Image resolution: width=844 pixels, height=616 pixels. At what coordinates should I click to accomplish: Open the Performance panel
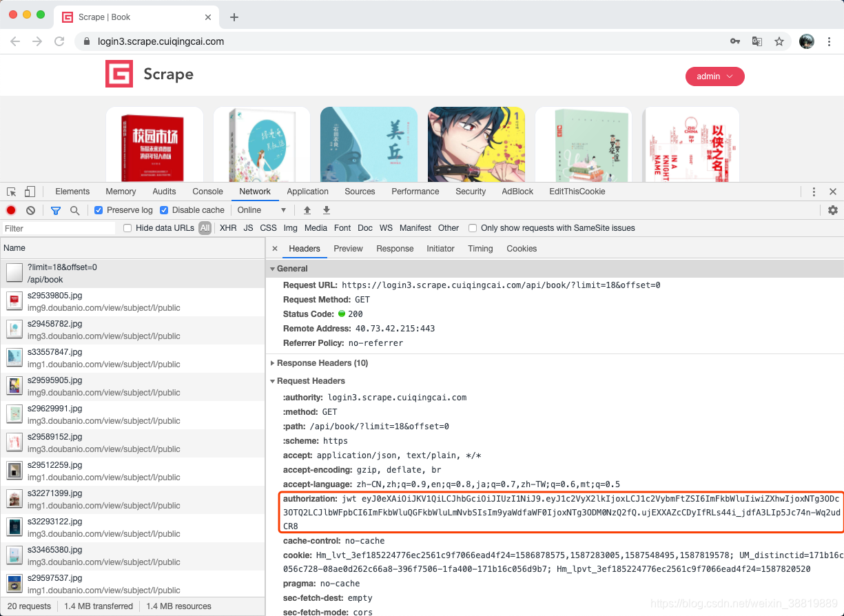click(x=415, y=192)
